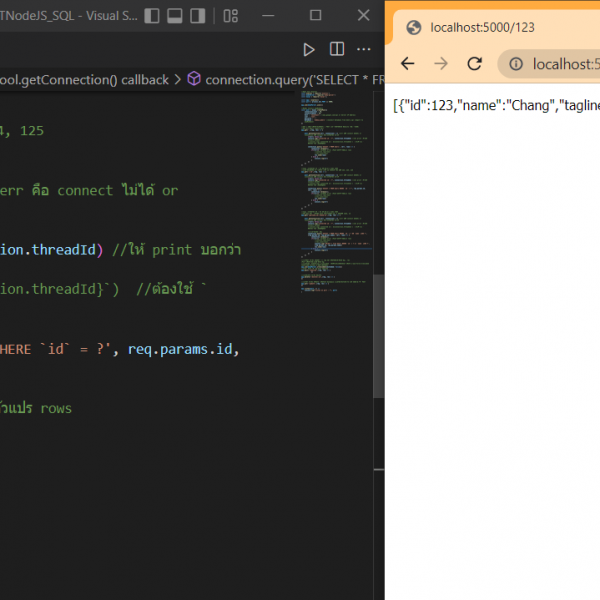
Task: Open the editor More Actions menu
Action: tap(364, 49)
